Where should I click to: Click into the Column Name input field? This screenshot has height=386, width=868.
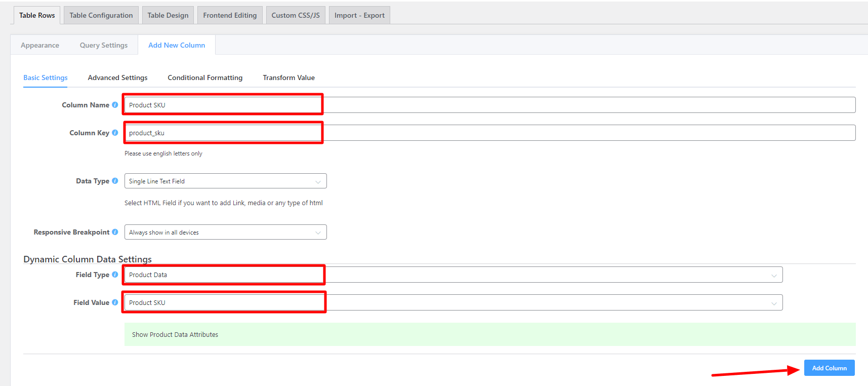[490, 105]
